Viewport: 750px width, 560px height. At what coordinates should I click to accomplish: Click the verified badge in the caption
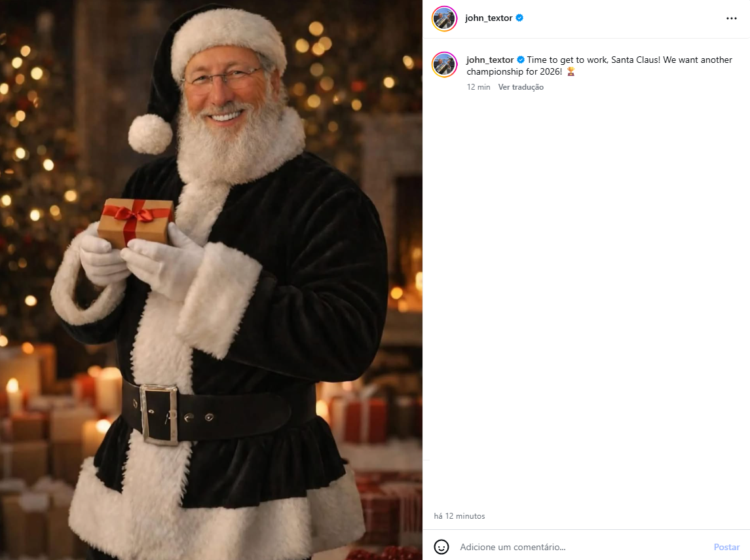[521, 60]
